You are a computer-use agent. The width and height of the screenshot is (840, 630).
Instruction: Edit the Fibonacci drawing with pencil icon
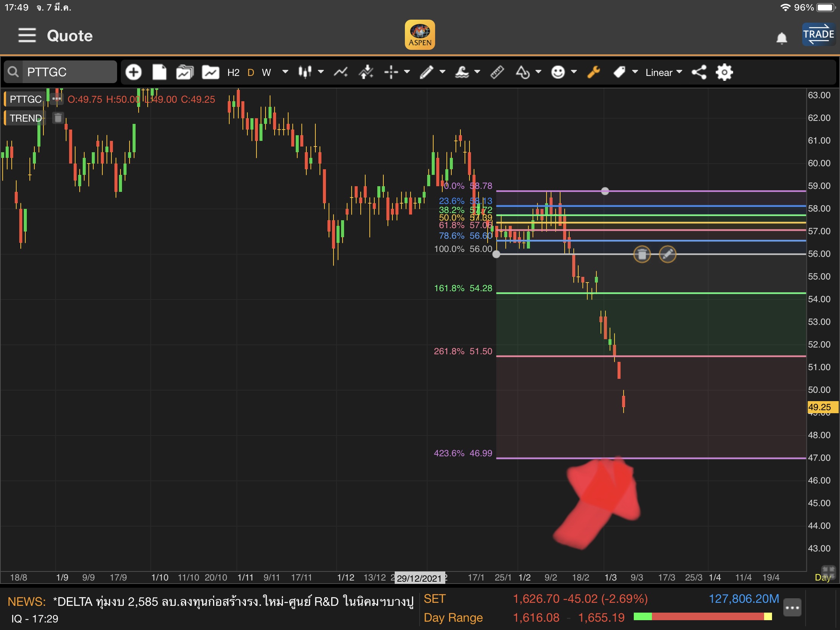coord(667,255)
